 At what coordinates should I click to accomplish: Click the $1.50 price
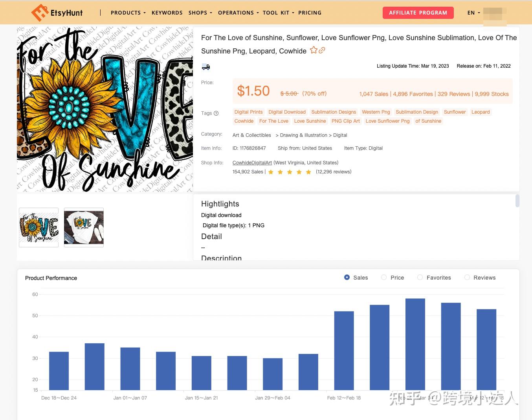253,91
